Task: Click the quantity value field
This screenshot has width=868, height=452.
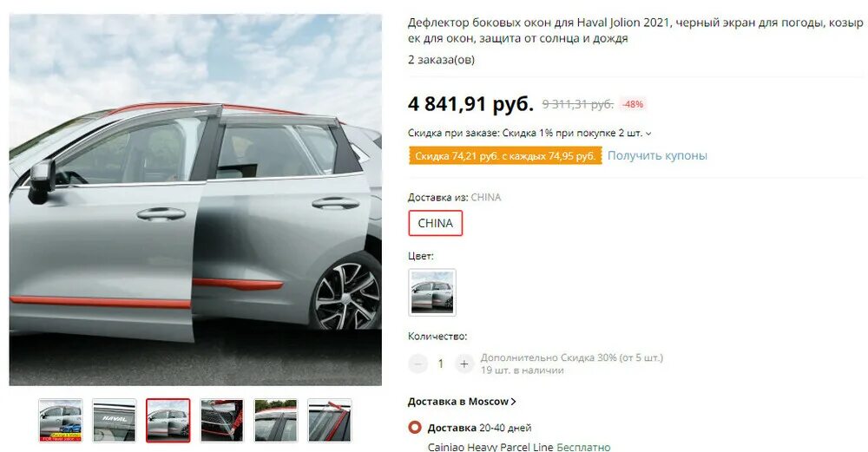Action: [x=441, y=364]
